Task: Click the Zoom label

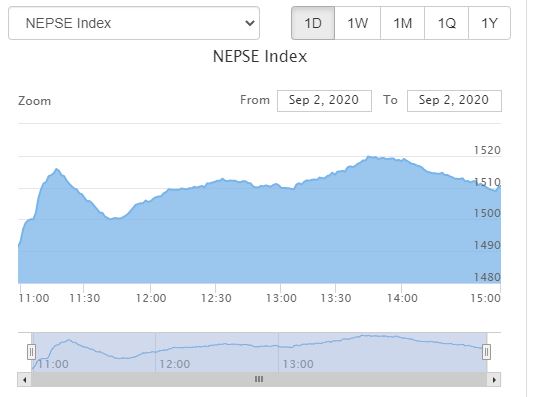Action: [34, 101]
